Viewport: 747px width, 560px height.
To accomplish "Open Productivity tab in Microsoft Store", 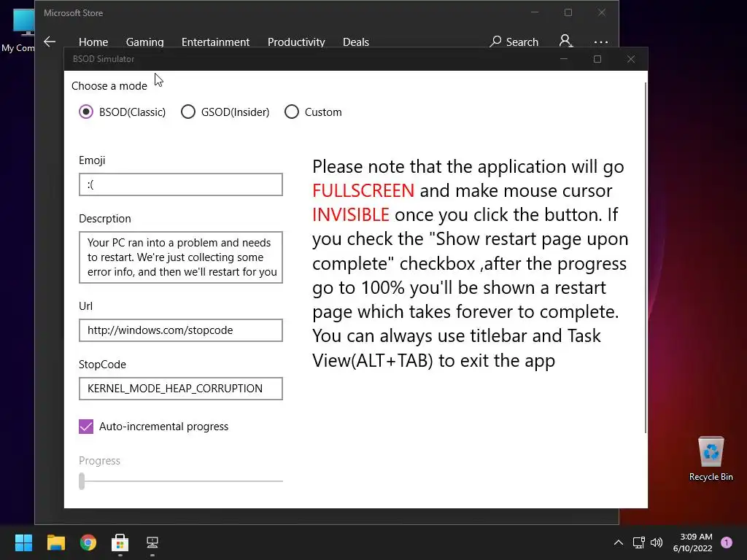I will point(296,42).
